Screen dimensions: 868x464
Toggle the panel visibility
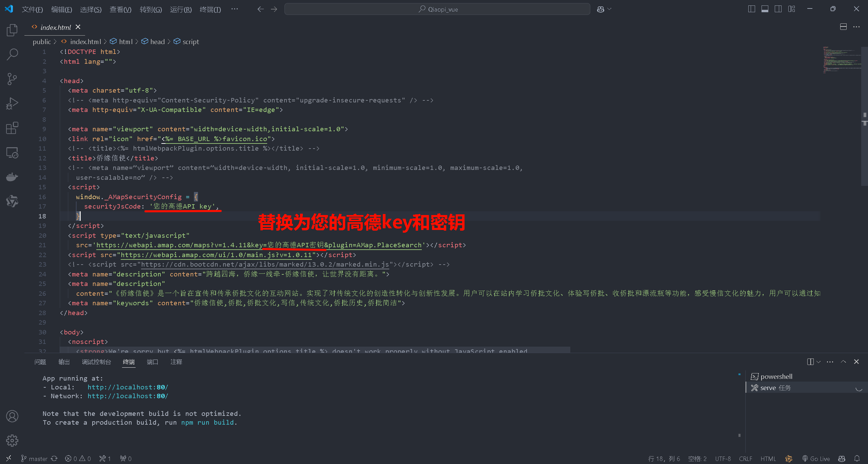point(765,9)
